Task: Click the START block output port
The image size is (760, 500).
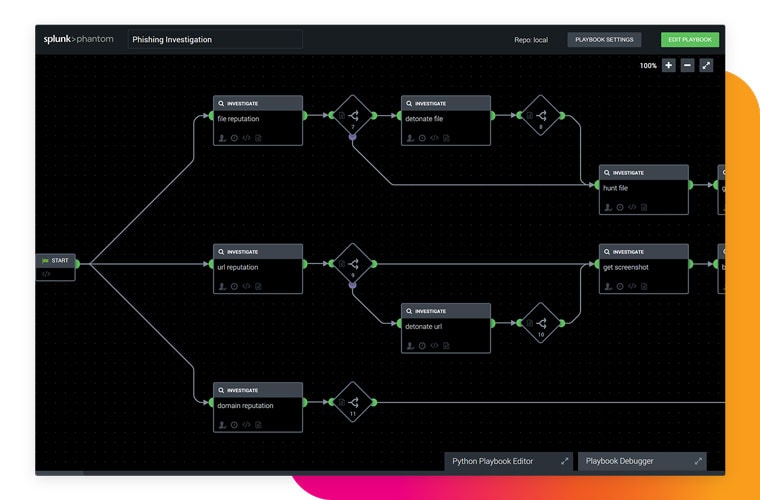Action: pos(77,264)
